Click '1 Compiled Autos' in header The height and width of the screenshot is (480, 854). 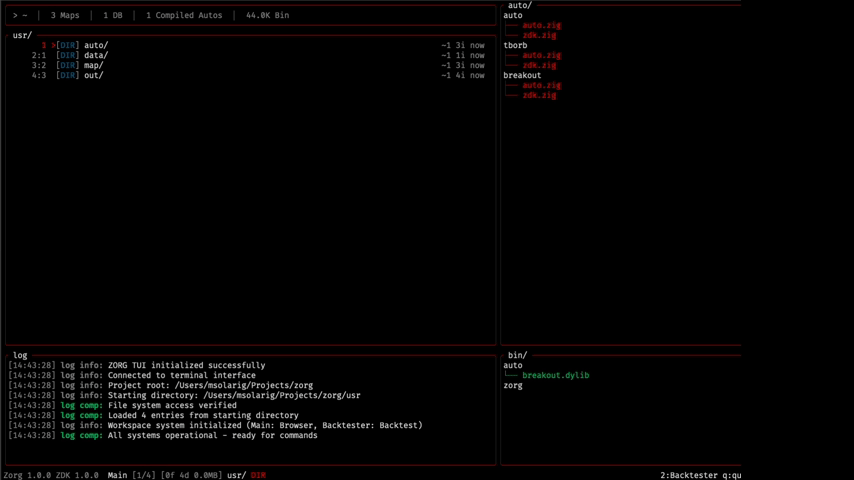[184, 15]
